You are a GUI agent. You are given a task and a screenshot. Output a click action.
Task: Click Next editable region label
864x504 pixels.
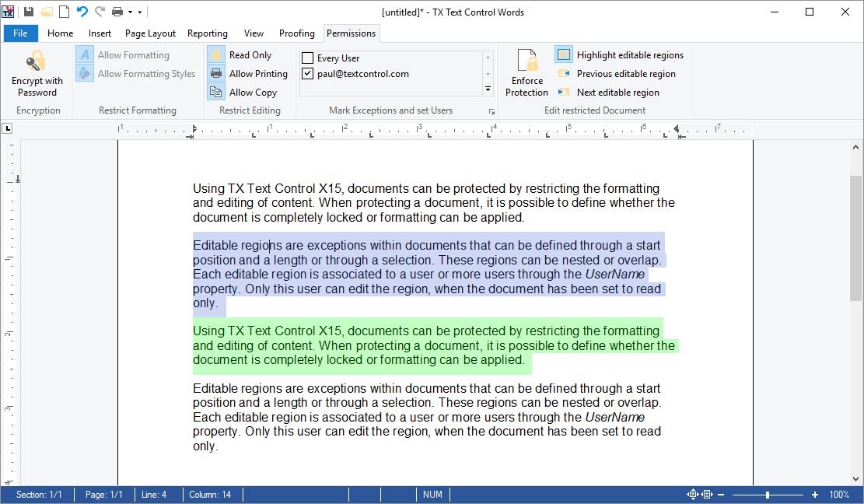(x=617, y=93)
